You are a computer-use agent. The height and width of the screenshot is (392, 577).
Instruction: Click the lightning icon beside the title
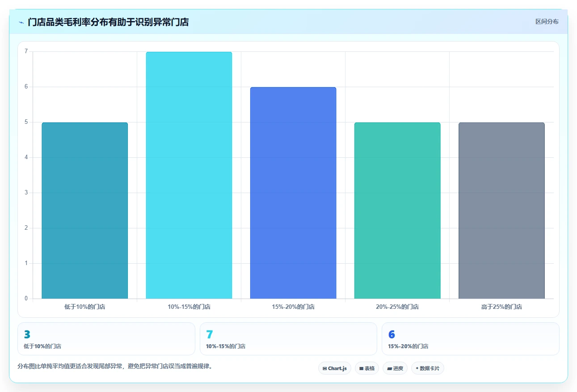pos(21,22)
